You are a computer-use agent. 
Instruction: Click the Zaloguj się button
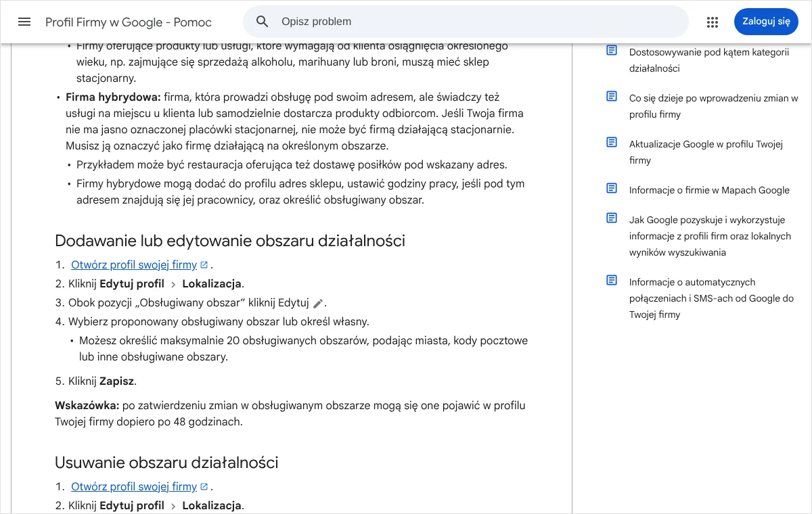tap(766, 22)
